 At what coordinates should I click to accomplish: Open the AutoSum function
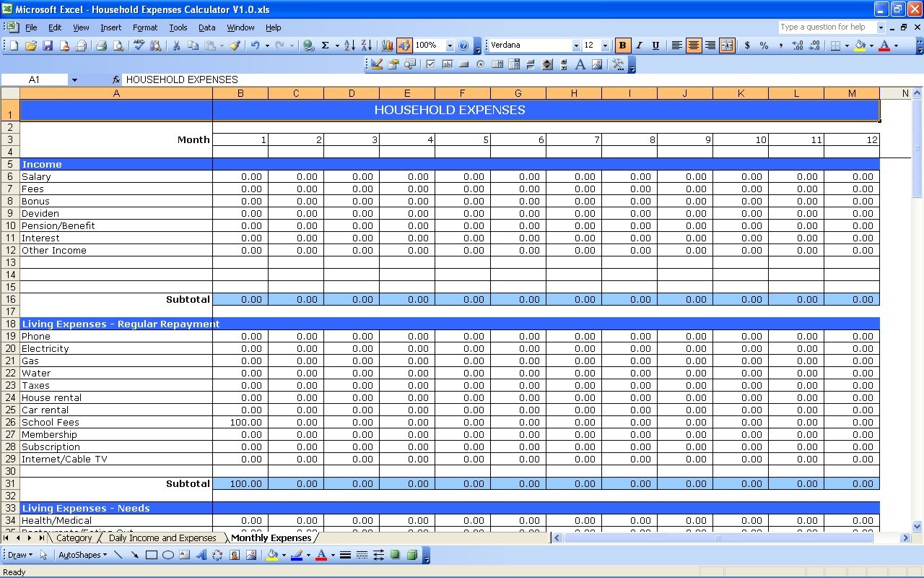(x=325, y=45)
